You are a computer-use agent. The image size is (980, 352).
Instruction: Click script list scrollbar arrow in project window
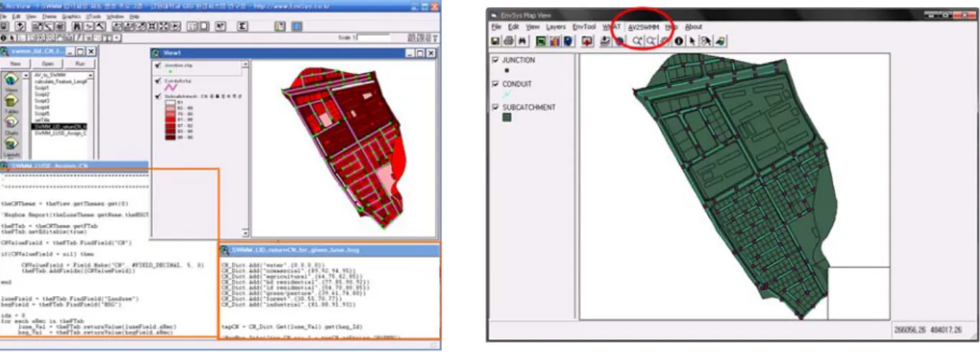(x=90, y=75)
